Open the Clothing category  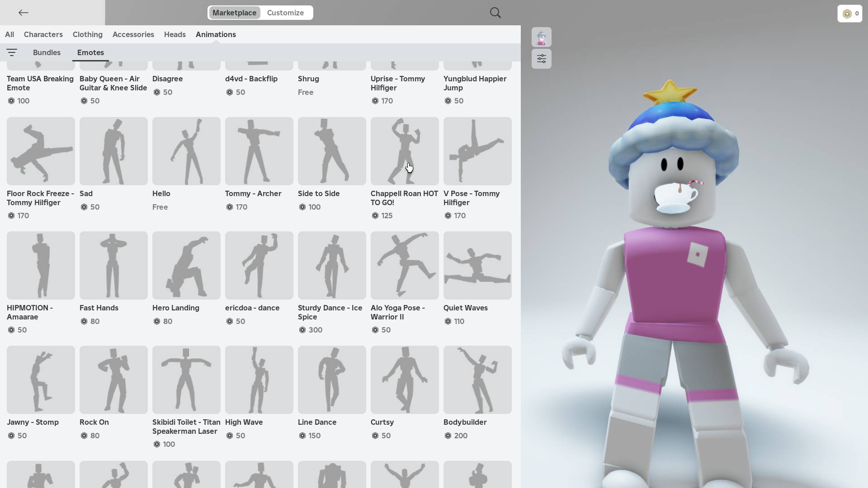pyautogui.click(x=87, y=34)
